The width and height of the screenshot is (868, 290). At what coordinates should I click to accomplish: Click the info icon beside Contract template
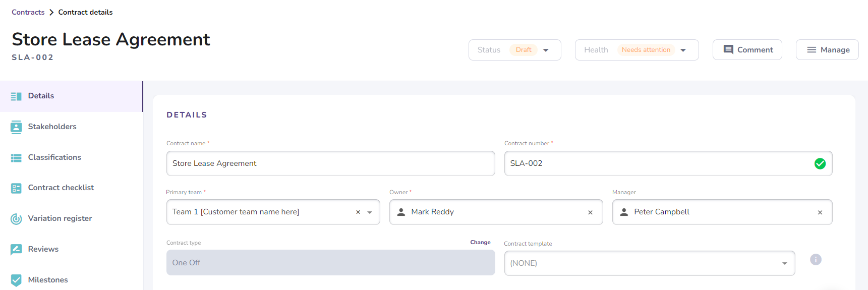pos(816,259)
